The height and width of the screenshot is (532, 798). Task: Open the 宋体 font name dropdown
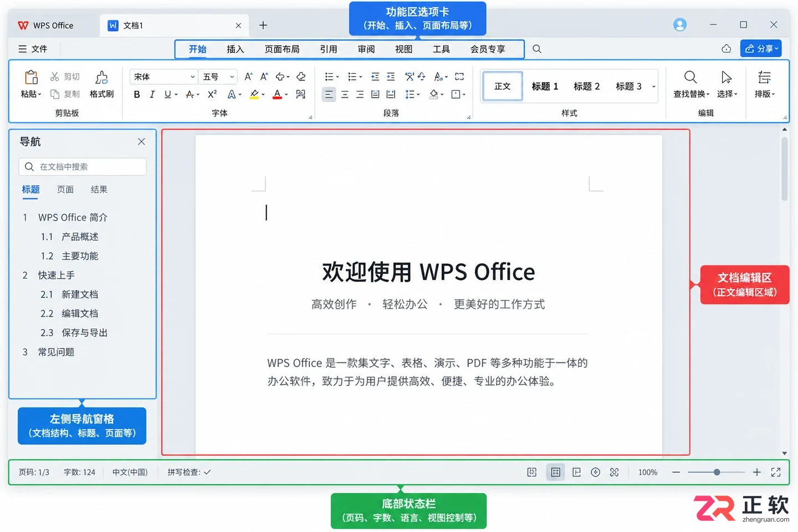coord(163,76)
